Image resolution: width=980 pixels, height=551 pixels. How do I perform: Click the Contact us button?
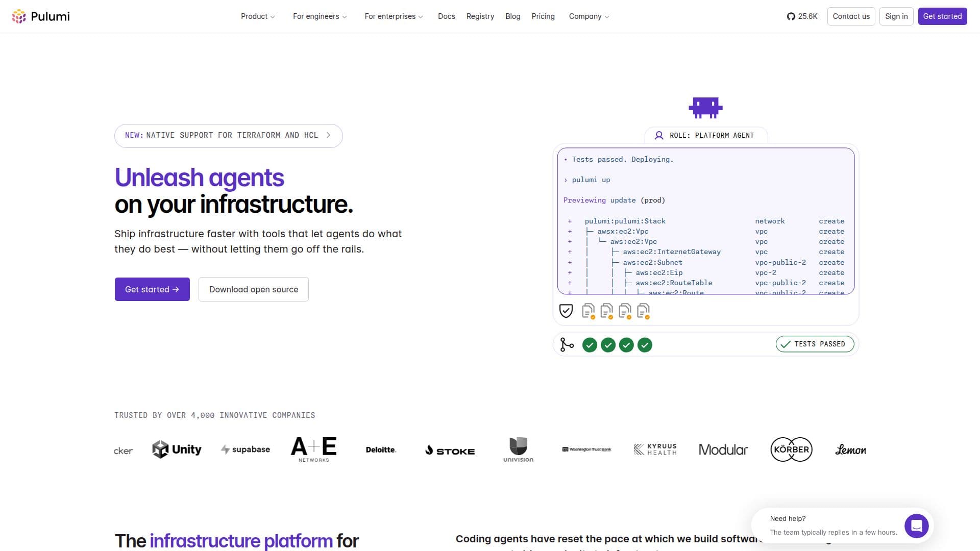(851, 16)
